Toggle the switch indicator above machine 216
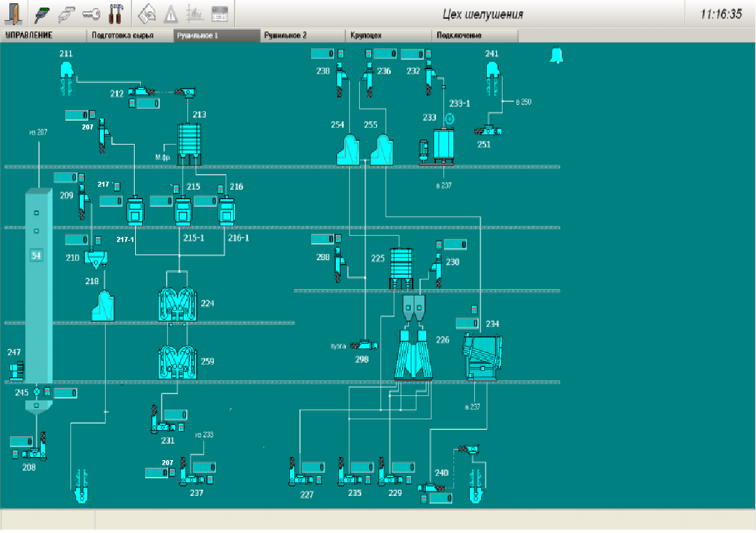 [220, 189]
